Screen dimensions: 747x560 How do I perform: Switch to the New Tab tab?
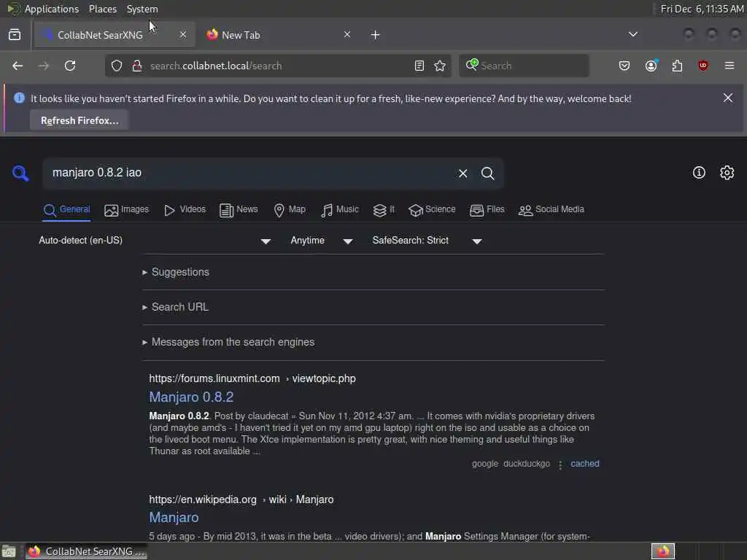278,35
